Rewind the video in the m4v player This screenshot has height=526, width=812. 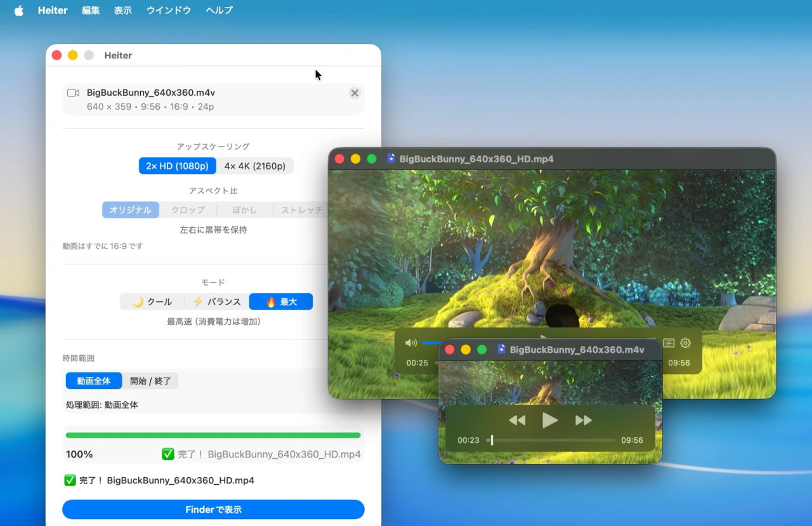click(x=517, y=420)
